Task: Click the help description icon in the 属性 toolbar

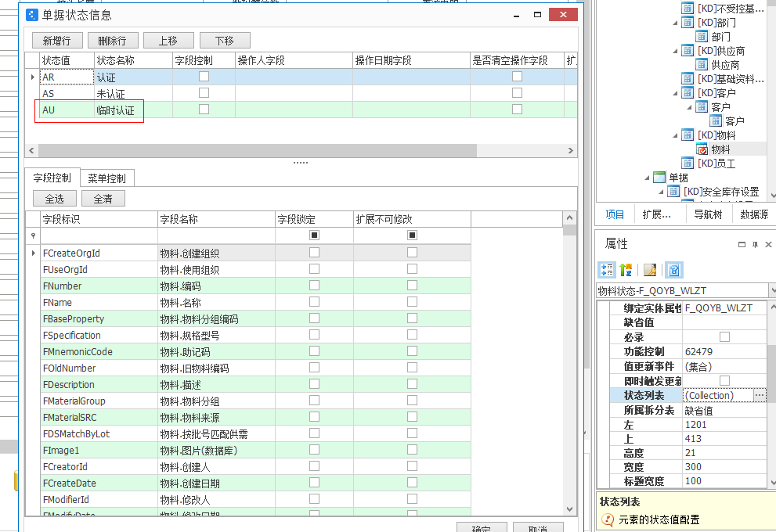Action: tap(673, 270)
